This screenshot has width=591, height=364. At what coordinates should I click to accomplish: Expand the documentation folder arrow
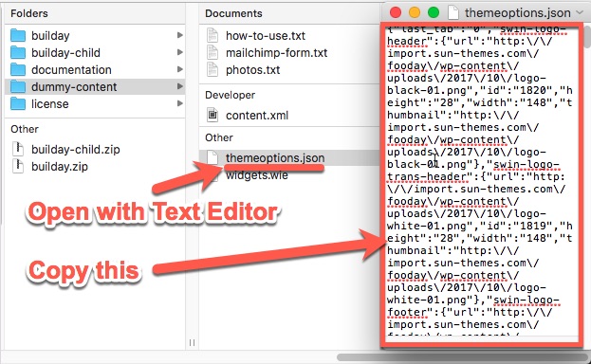180,69
